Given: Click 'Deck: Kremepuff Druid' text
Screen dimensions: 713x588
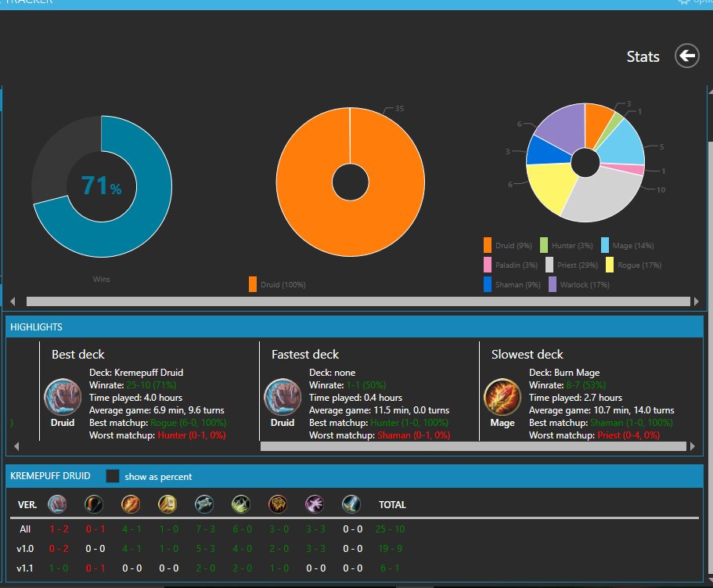Looking at the screenshot, I should pyautogui.click(x=136, y=373).
